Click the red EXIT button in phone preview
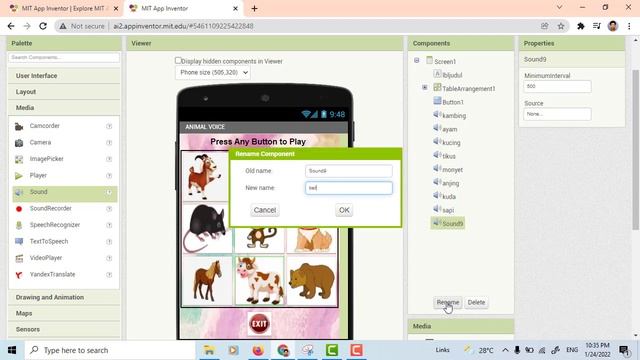Screen dimensions: 640x360 pyautogui.click(x=259, y=324)
